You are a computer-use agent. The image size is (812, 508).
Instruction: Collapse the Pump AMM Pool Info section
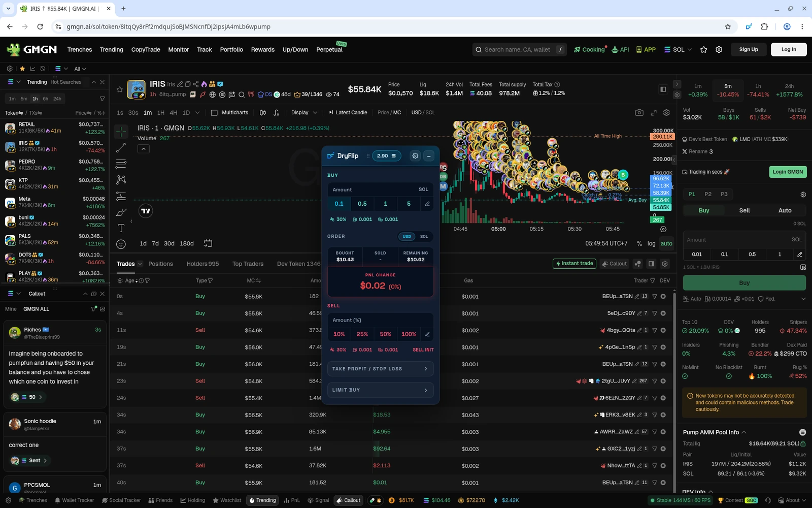pyautogui.click(x=744, y=432)
